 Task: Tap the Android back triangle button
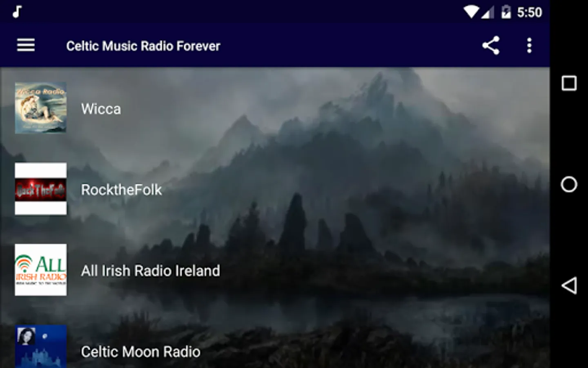[x=569, y=285]
